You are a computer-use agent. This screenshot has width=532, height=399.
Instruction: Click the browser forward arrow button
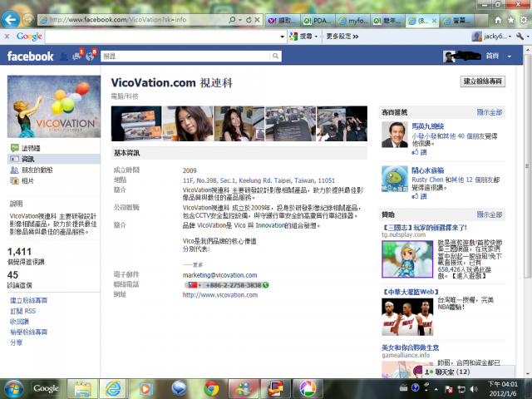click(28, 20)
